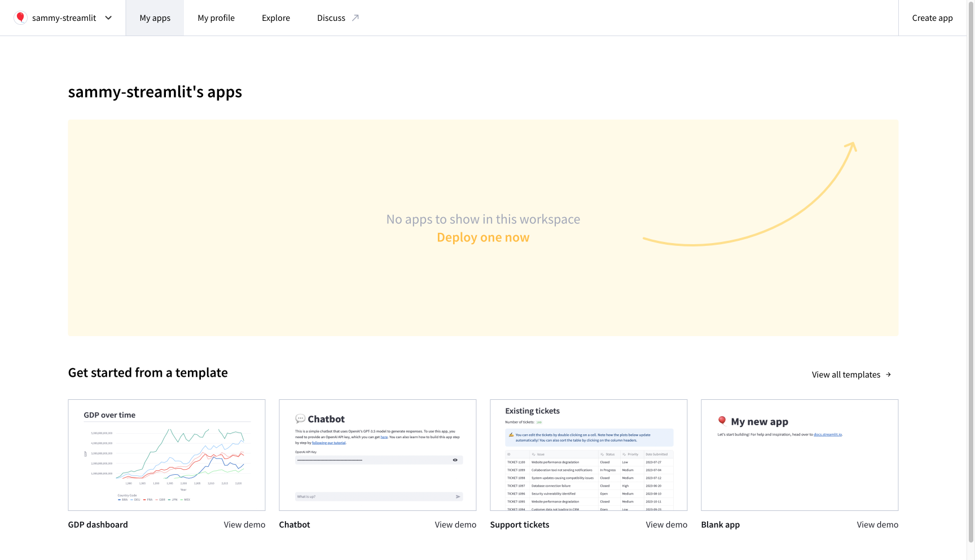The height and width of the screenshot is (560, 975).
Task: Click the docs.streamlit.io link on Blank app
Action: [x=827, y=434]
